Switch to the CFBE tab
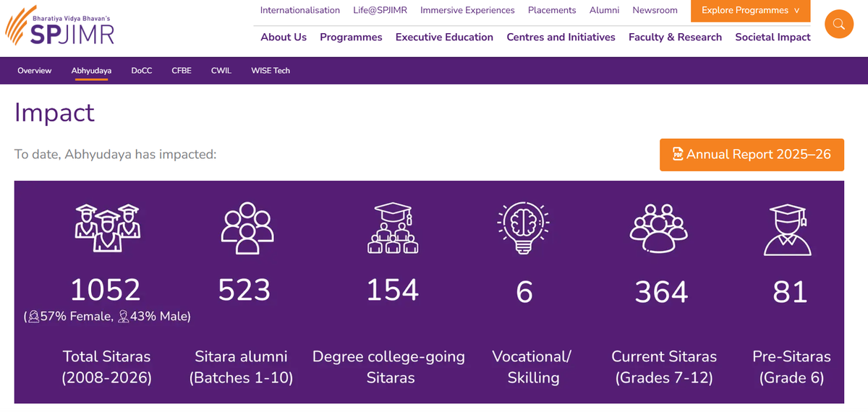The width and height of the screenshot is (868, 412). click(x=182, y=71)
